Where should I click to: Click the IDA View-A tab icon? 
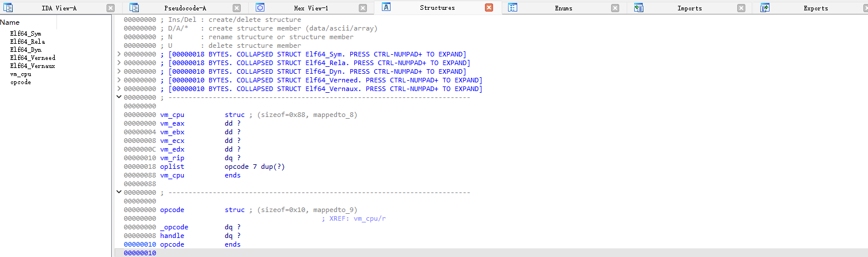[7, 8]
